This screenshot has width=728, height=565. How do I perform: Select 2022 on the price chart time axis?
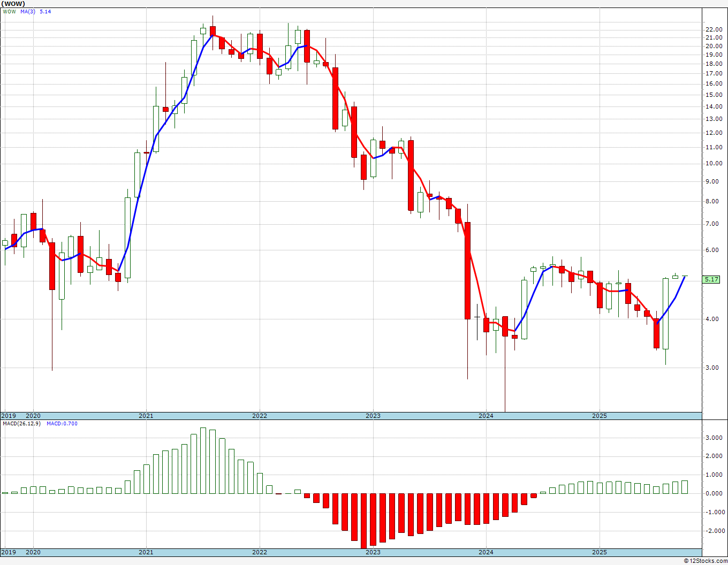click(260, 416)
